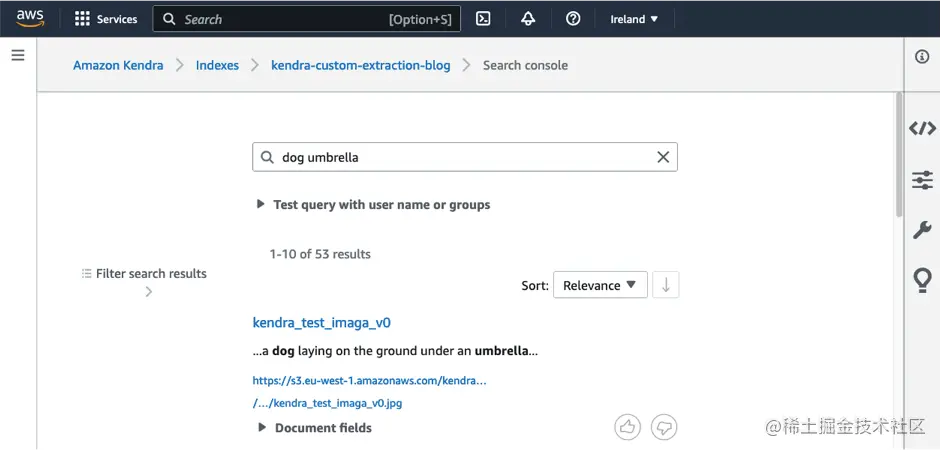Open the Sort Relevance dropdown
941x452 pixels.
coord(600,285)
